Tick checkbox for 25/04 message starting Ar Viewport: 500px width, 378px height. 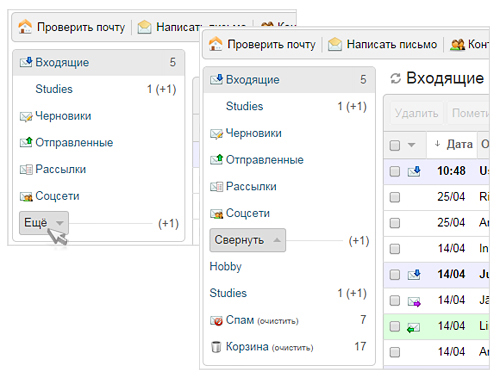pos(395,223)
